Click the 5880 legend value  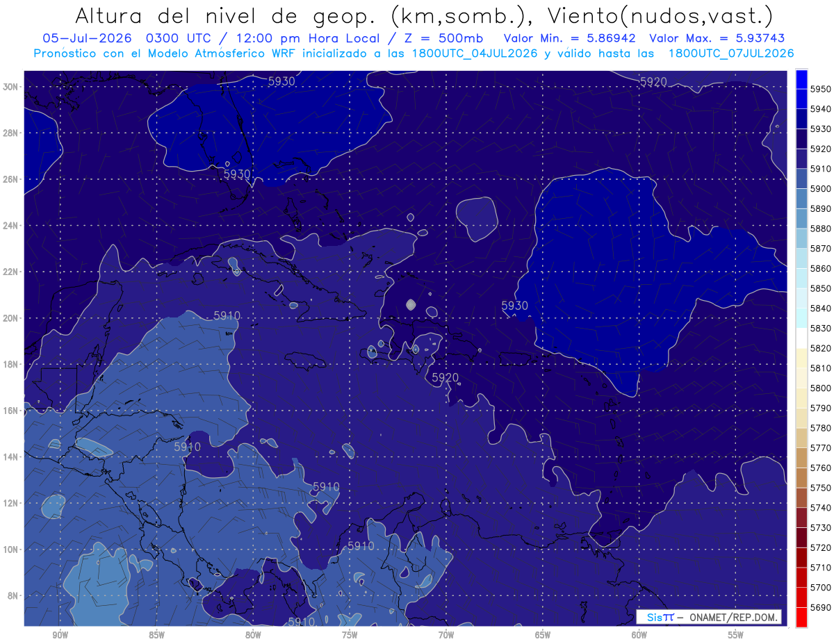pyautogui.click(x=821, y=229)
